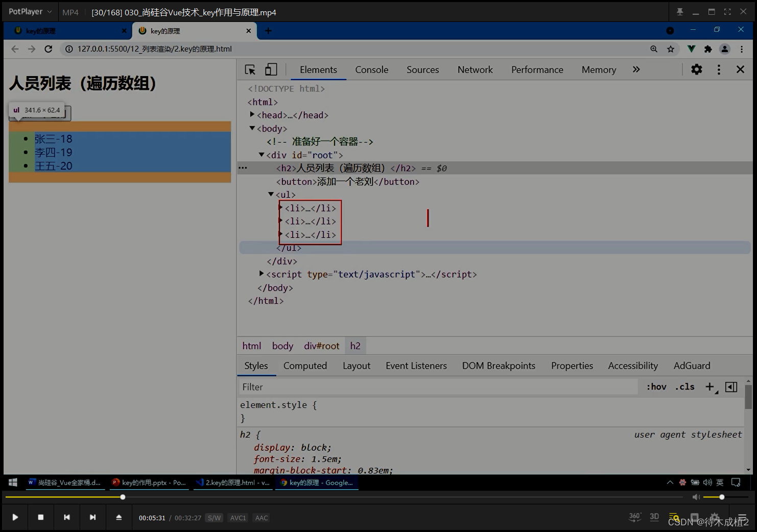View site information icon in address bar
This screenshot has height=532, width=757.
click(69, 49)
